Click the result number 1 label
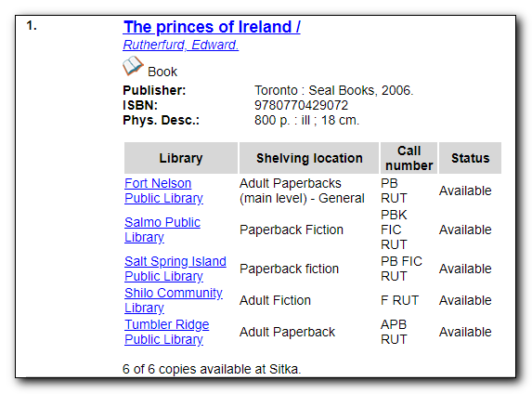The image size is (532, 394). (32, 26)
